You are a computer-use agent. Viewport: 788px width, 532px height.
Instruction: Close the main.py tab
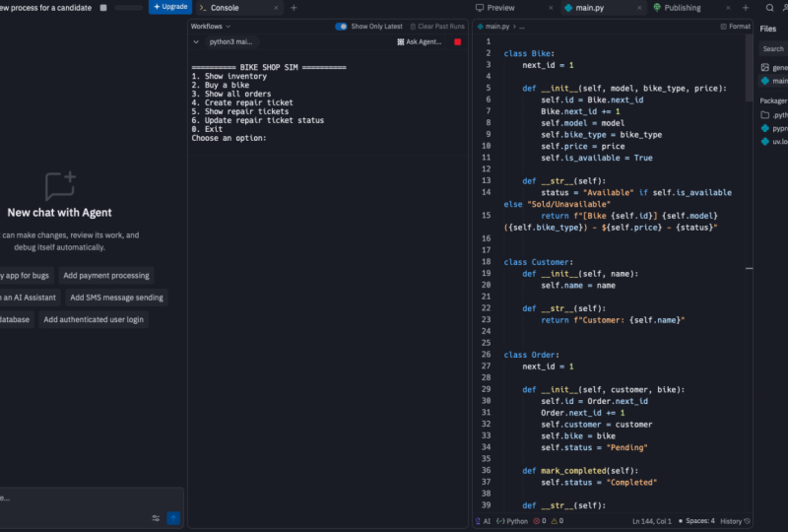coord(639,8)
